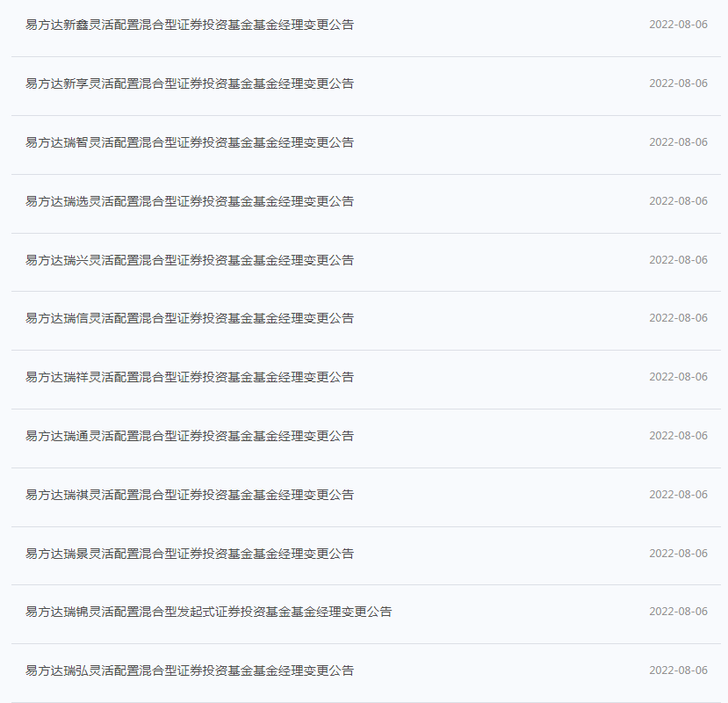Click the date beside 易方达新鑫 announcement

click(x=678, y=25)
